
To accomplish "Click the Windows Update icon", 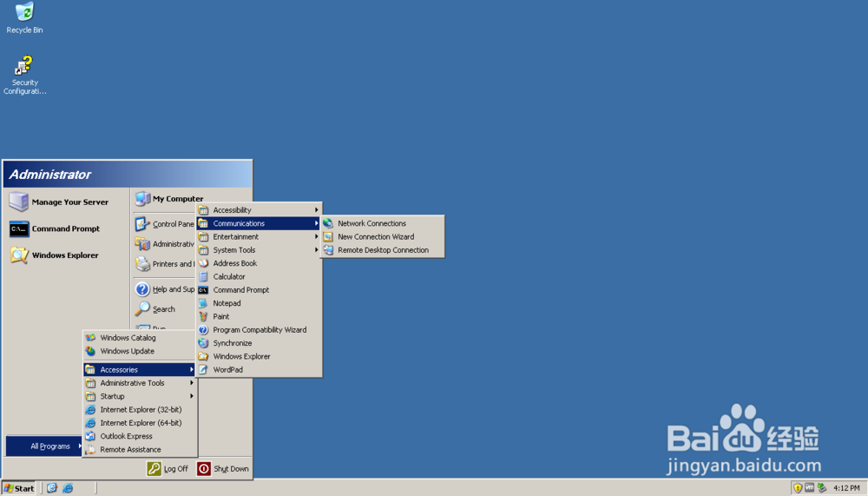I will [90, 351].
